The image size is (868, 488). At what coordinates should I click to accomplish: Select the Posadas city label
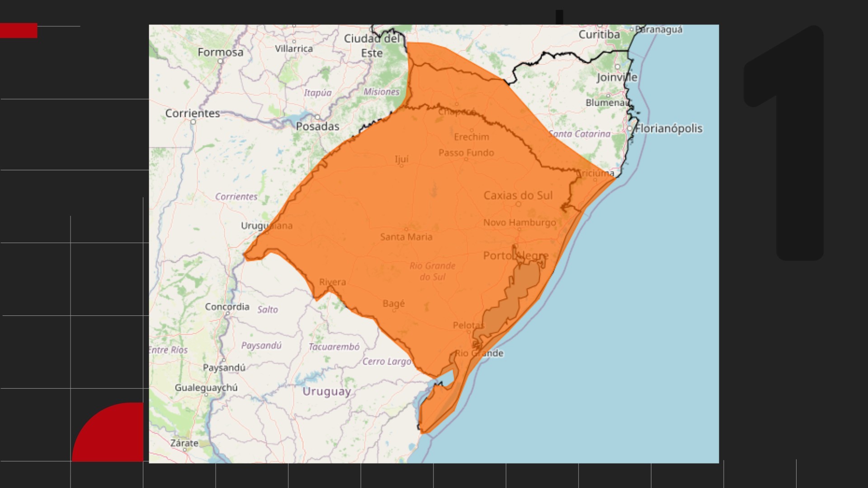click(x=317, y=127)
